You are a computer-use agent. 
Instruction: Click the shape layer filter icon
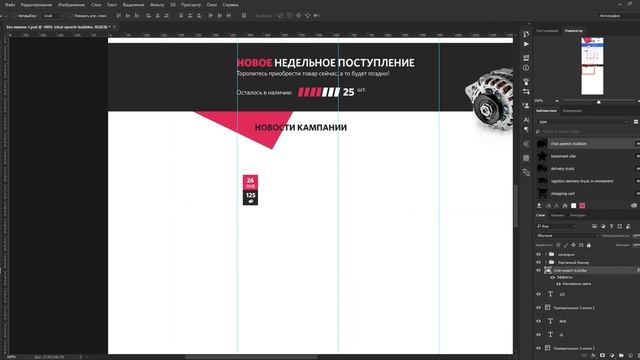(x=620, y=226)
